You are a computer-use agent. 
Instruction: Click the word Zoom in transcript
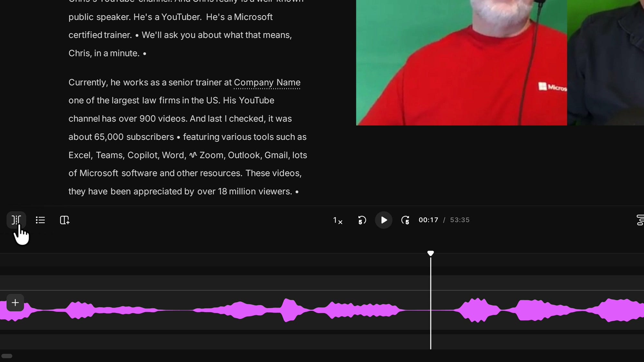click(211, 155)
